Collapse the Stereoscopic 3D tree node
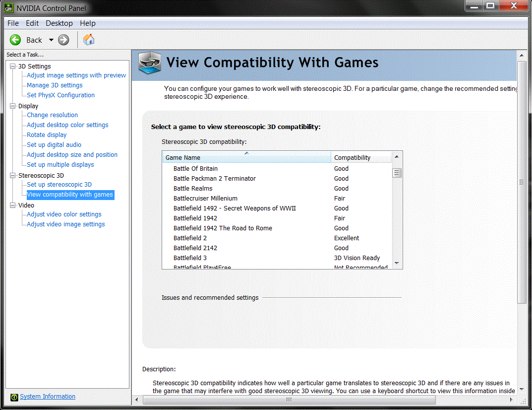 13,175
